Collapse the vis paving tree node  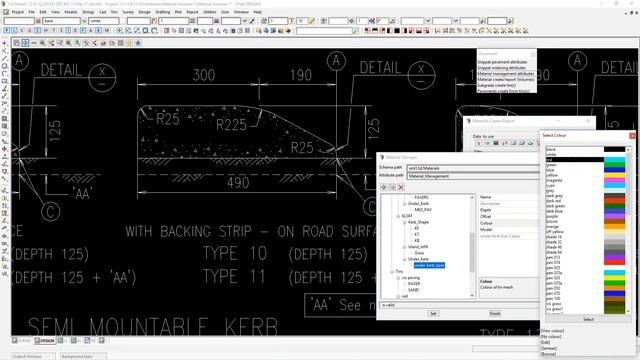coord(398,278)
